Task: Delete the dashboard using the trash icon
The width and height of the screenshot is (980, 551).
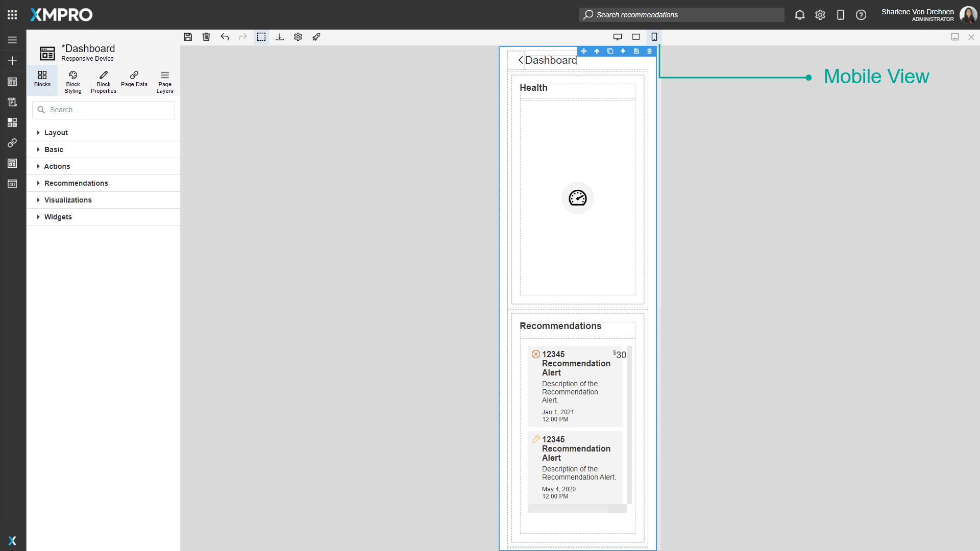Action: (x=206, y=37)
